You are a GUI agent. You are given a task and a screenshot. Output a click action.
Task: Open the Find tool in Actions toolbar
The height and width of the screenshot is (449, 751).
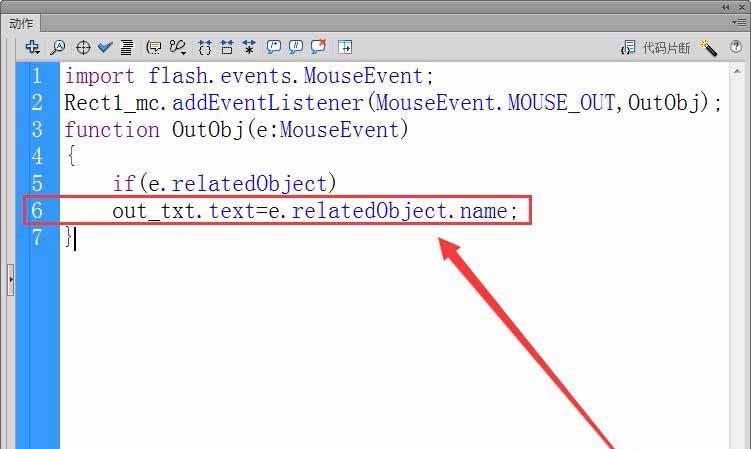58,47
